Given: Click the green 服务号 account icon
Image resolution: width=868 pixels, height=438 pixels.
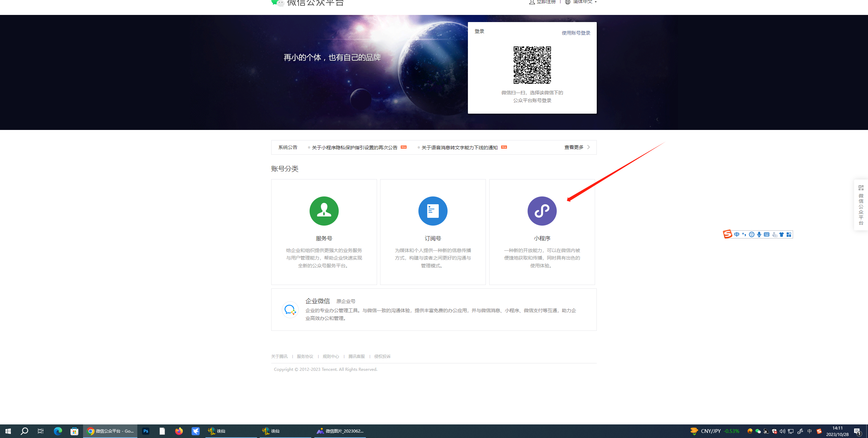Looking at the screenshot, I should [324, 211].
